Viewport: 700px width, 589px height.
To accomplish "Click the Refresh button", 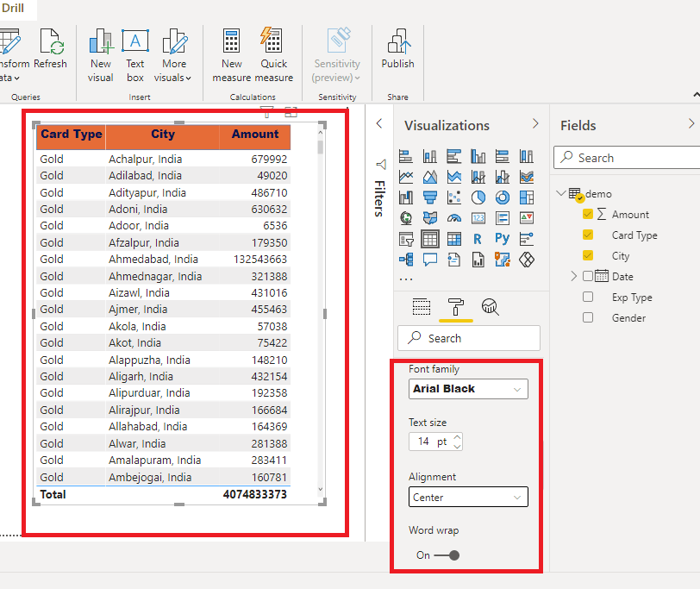I will tap(50, 49).
